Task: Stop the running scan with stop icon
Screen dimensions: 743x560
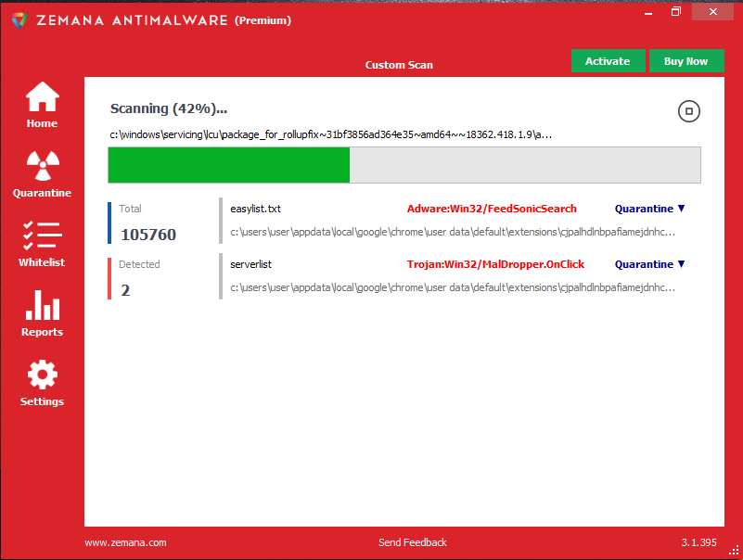Action: (688, 111)
